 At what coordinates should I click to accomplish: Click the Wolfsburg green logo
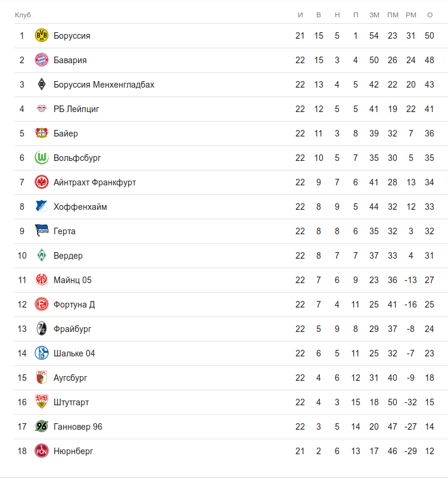click(42, 158)
